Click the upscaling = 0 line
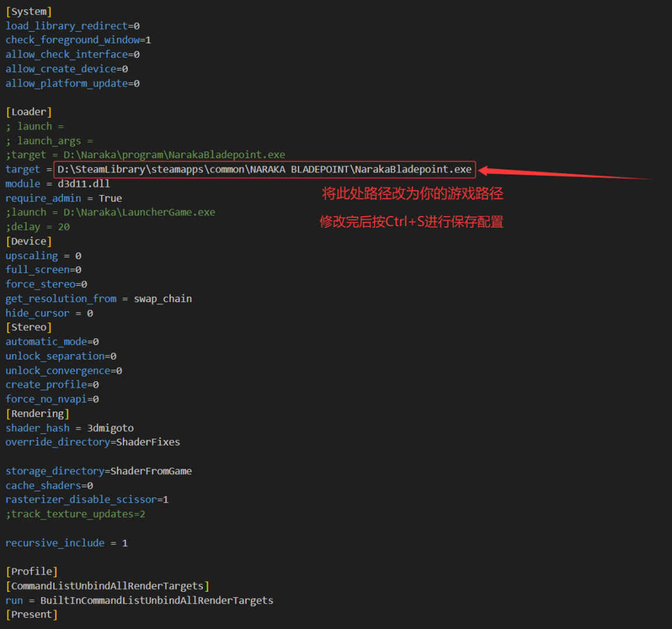672x629 pixels. [43, 256]
